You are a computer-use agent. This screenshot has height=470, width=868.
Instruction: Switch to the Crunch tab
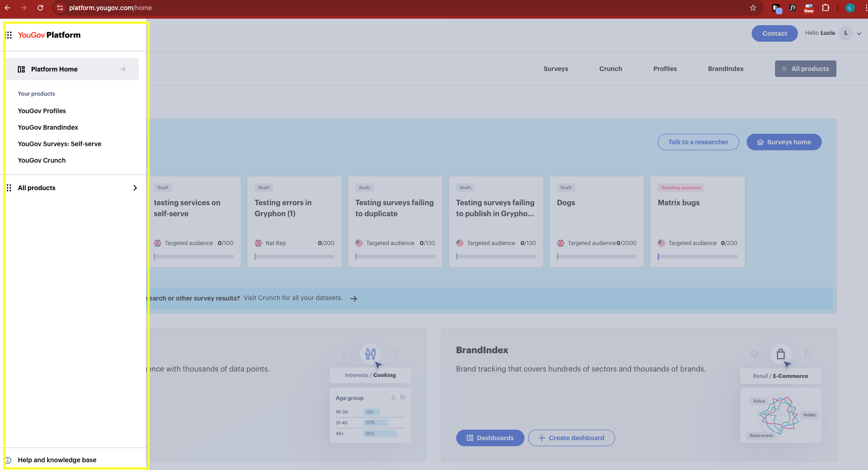[610, 69]
